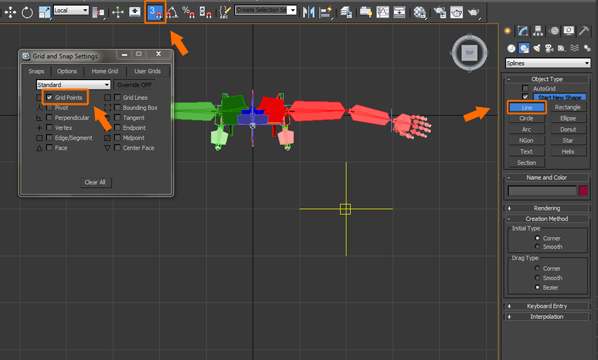Enable the Midpoint snap checkbox
The width and height of the screenshot is (598, 360).
(x=117, y=138)
